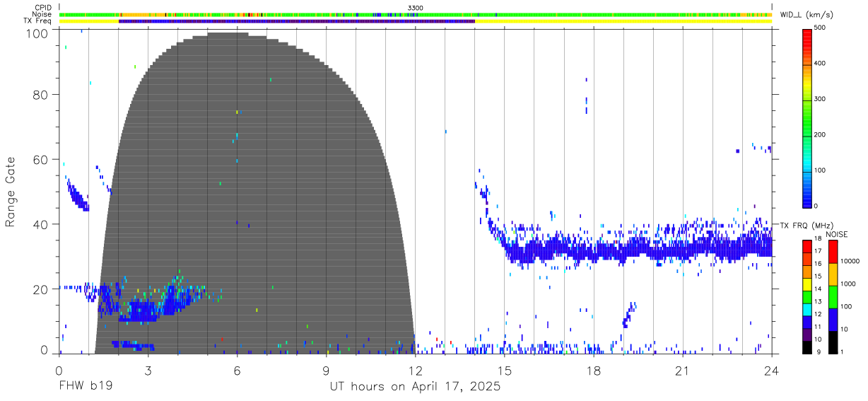868x401 pixels.
Task: Click the TX FRQ (MHz) legend title
Action: [805, 226]
